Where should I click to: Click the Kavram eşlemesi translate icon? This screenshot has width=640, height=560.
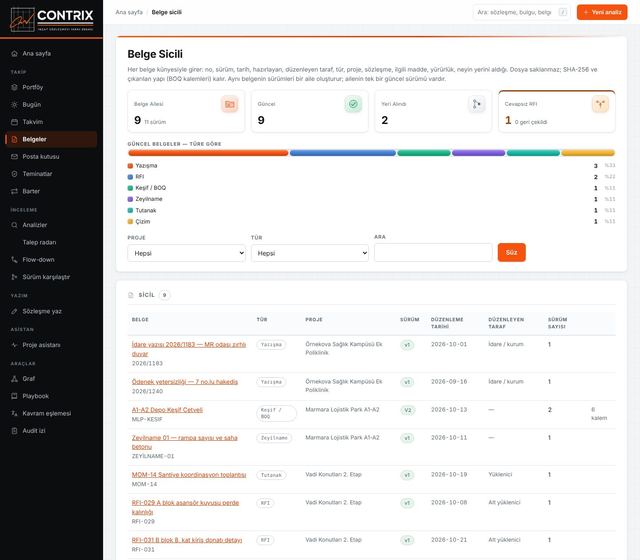14,413
